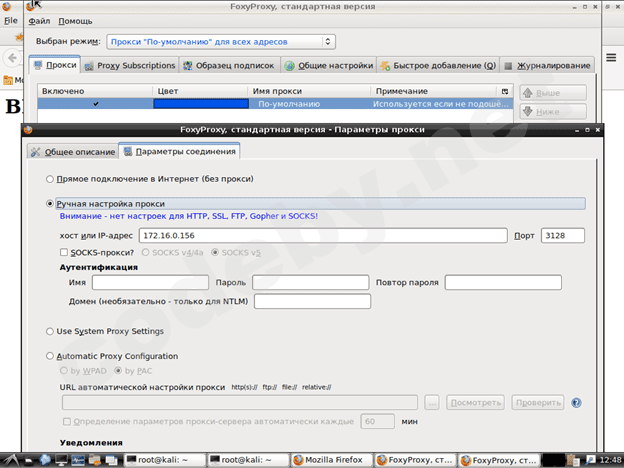Switch to Mozilla Firefox in taskbar
Screen dimensions: 624x468
332,460
